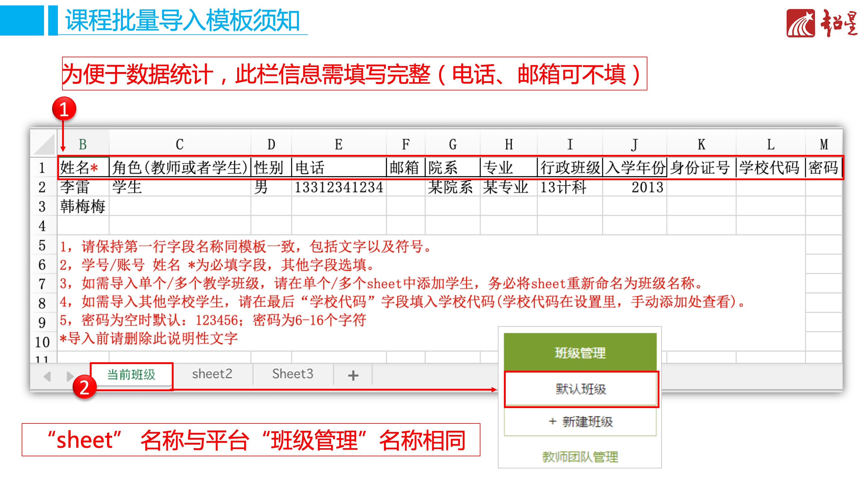Viewport: 868px width, 481px height.
Task: Open the 教师团队管理 link
Action: tap(580, 457)
